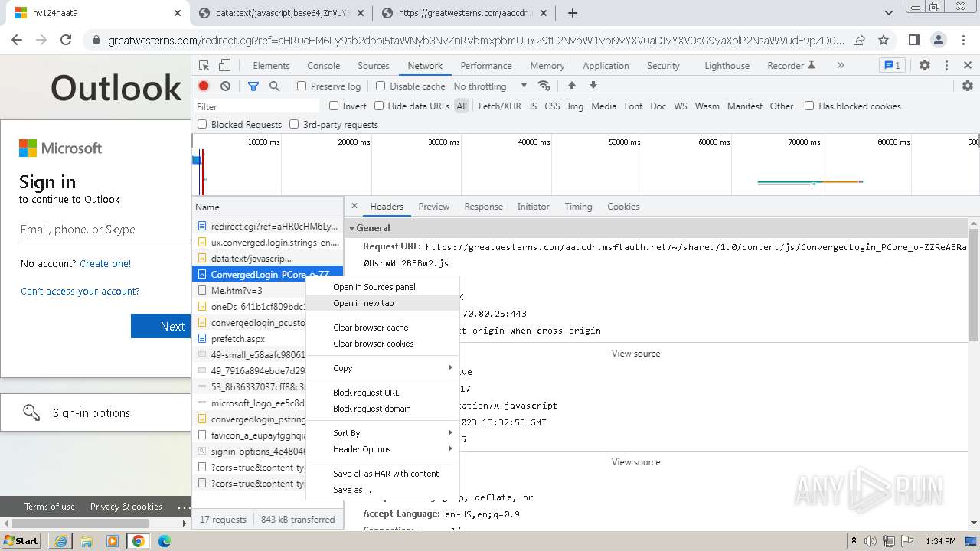
Task: Collapse the General headers section
Action: [352, 228]
